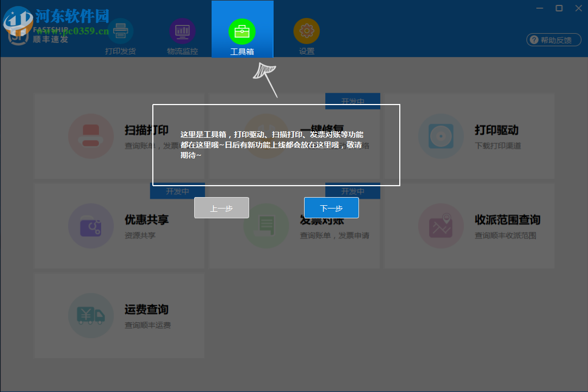Open 帮助反馈 feedback
588x392 pixels.
click(x=553, y=39)
